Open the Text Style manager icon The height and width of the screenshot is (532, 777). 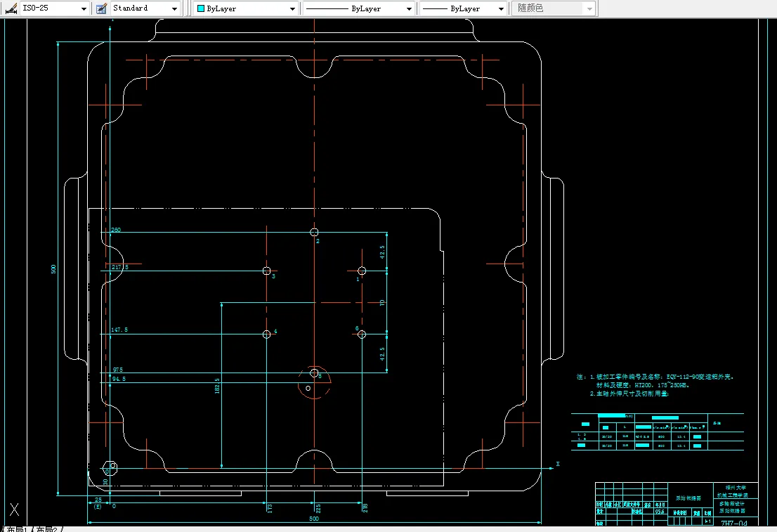pyautogui.click(x=101, y=8)
